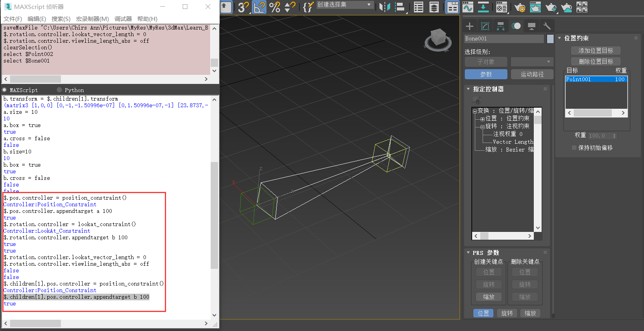Toggle the Angle Snap tool

[259, 7]
